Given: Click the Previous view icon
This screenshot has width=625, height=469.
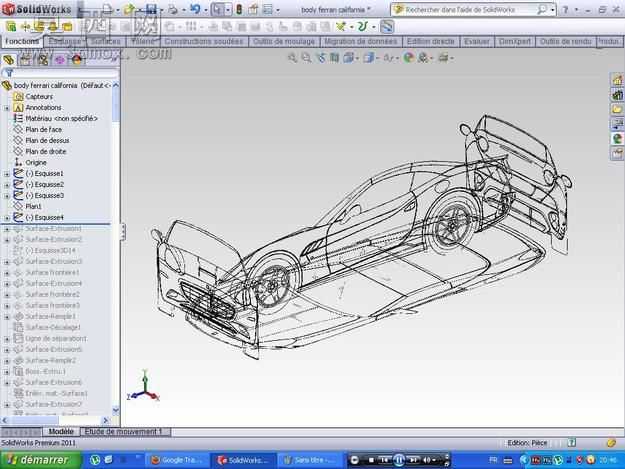Looking at the screenshot, I should click(321, 58).
